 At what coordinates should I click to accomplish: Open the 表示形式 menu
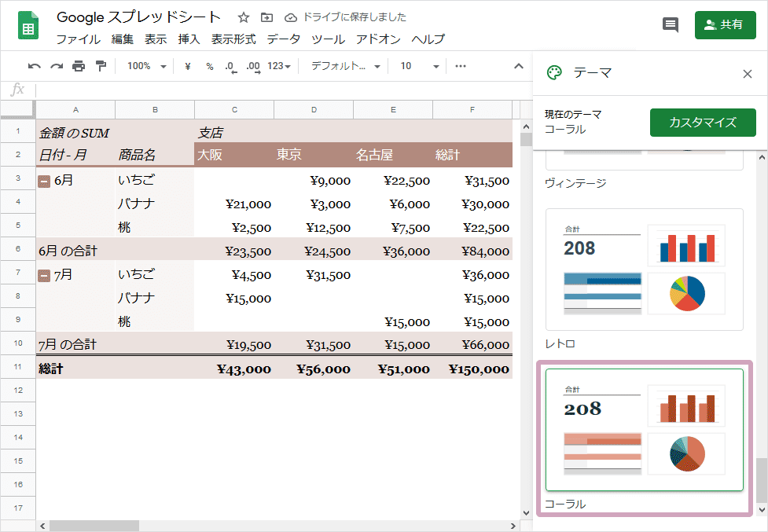pyautogui.click(x=233, y=39)
